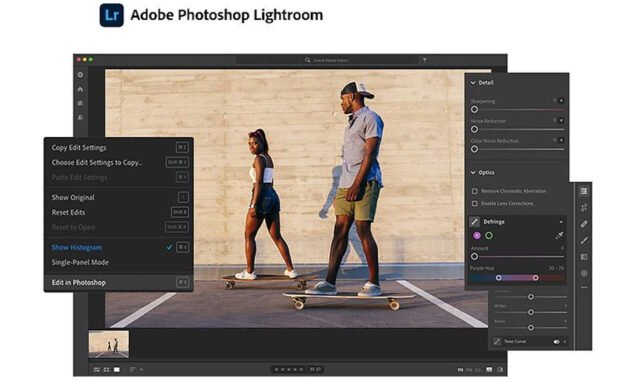Viewport: 630px width, 380px height.
Task: Click the right Purple Hue range handle
Action: (x=536, y=278)
